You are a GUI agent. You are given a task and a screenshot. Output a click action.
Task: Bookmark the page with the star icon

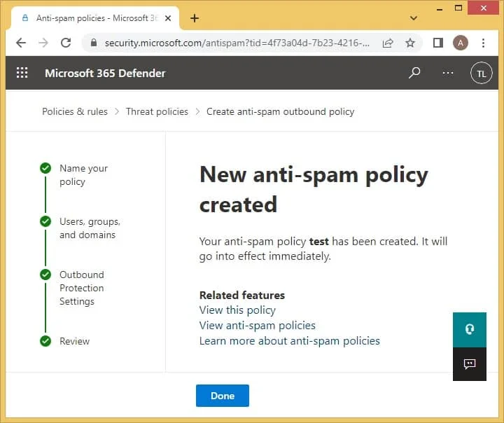tap(409, 43)
